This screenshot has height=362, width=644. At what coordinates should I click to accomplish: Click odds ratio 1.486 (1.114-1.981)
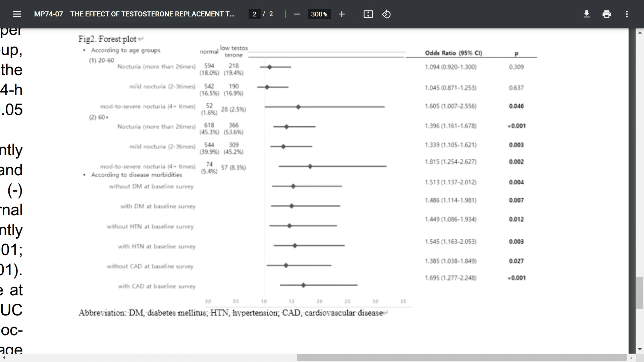(450, 200)
